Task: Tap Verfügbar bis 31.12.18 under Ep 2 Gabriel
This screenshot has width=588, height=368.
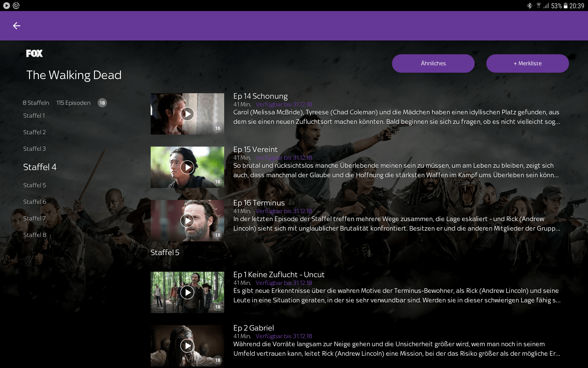Action: 284,336
